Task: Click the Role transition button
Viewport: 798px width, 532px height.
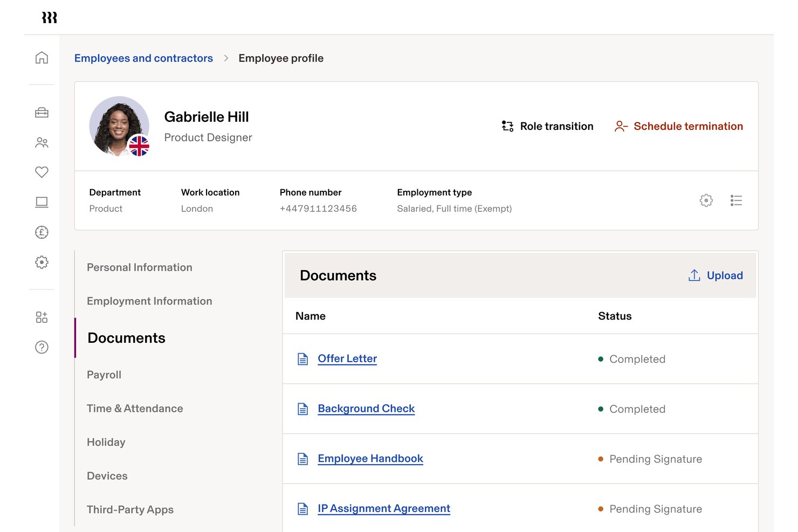Action: (547, 126)
